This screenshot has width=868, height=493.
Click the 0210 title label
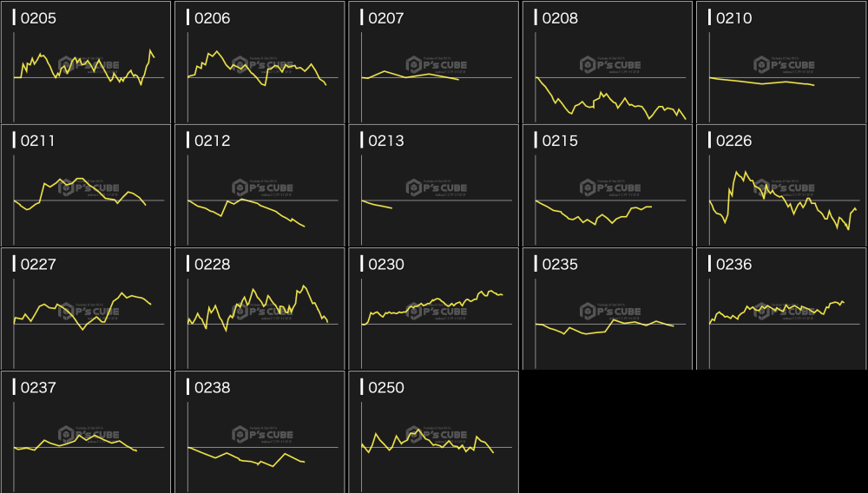click(733, 17)
